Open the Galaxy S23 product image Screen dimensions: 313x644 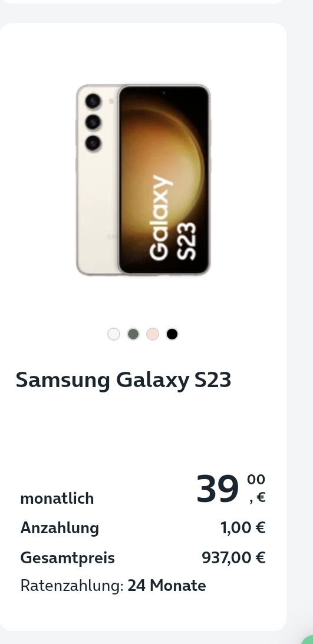[x=143, y=180]
